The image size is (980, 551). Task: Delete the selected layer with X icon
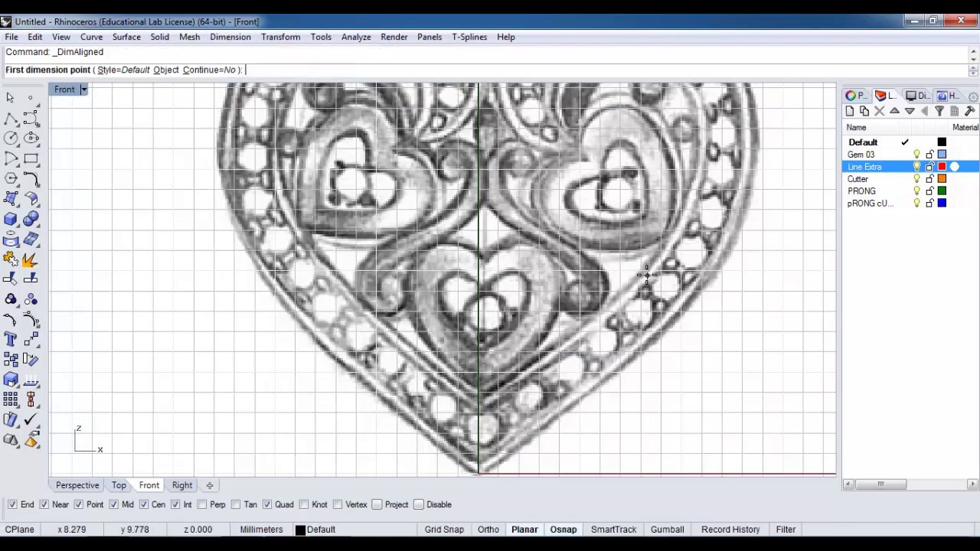pyautogui.click(x=879, y=111)
